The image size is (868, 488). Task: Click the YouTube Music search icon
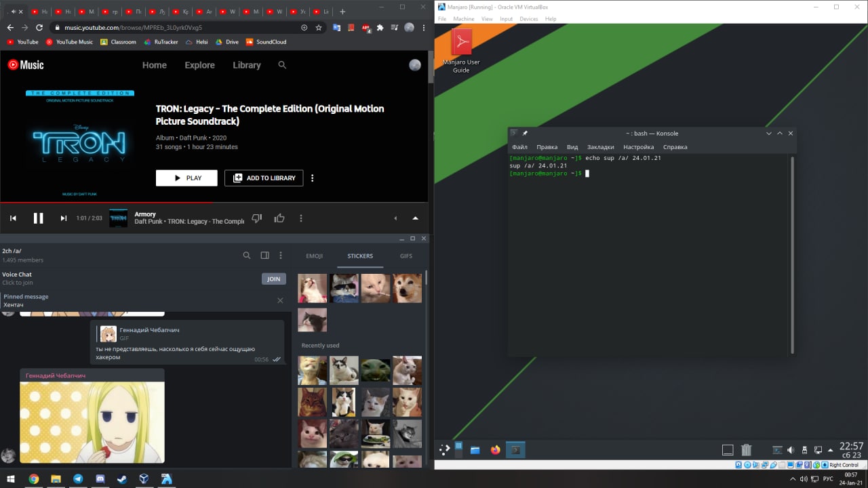[x=282, y=65]
